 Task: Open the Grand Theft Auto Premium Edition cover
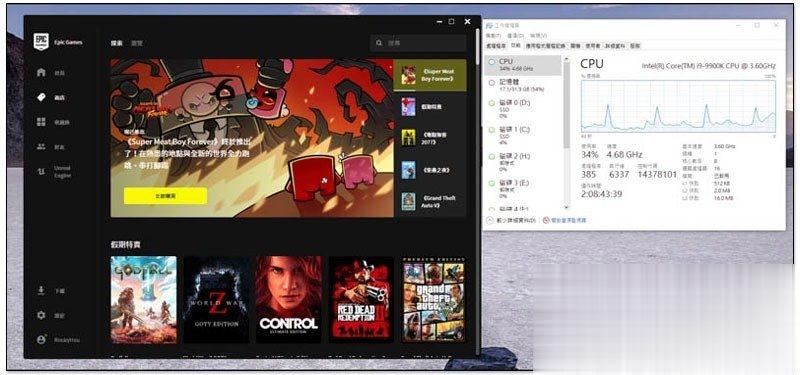(x=433, y=299)
